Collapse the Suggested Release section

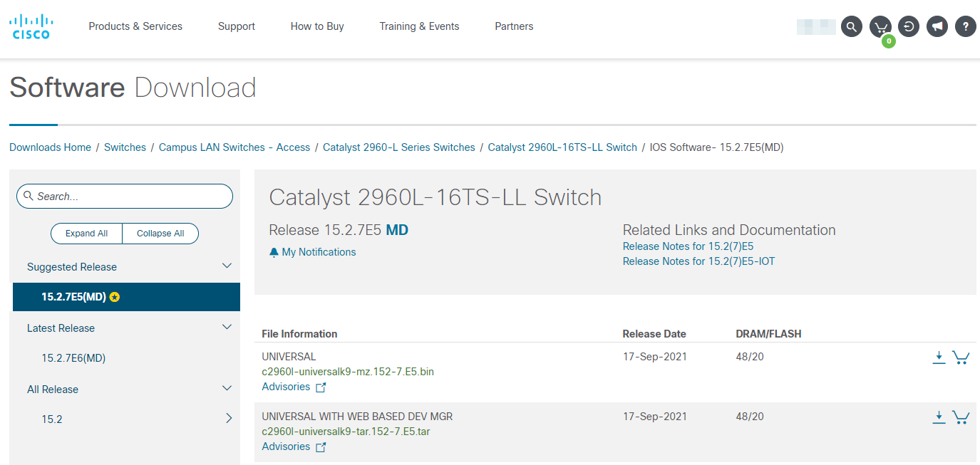[227, 266]
